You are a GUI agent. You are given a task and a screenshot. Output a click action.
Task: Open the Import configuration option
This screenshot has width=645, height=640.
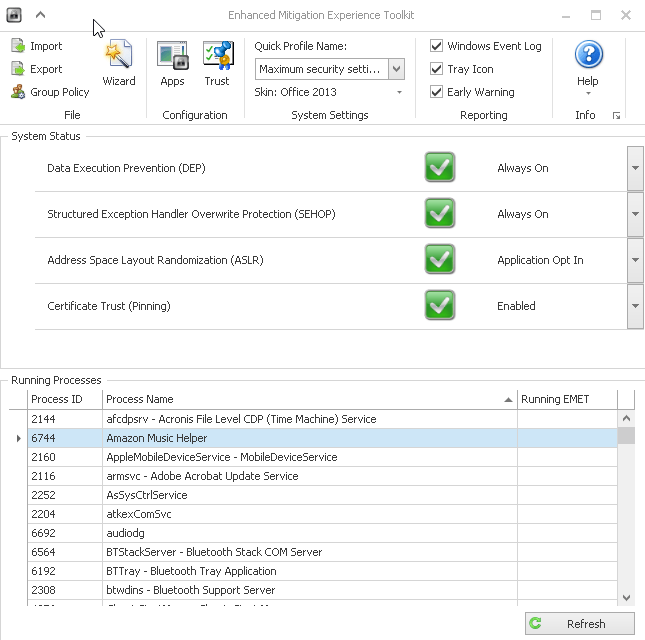click(37, 46)
